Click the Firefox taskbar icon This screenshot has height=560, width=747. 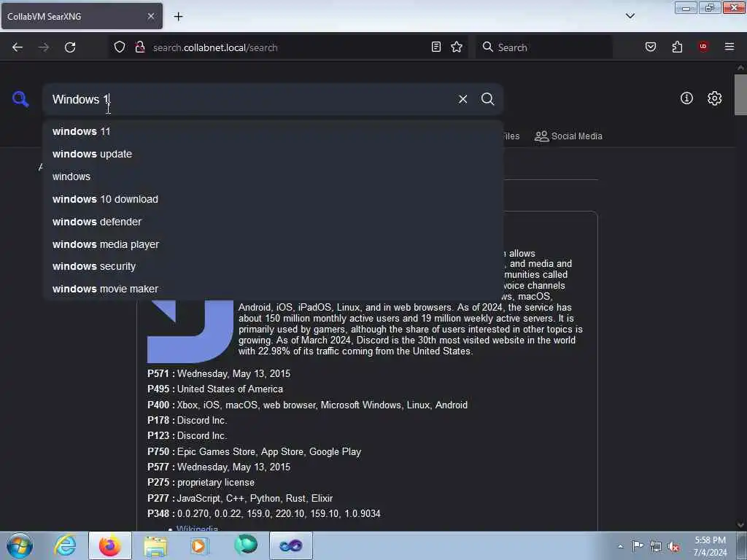[x=110, y=545]
